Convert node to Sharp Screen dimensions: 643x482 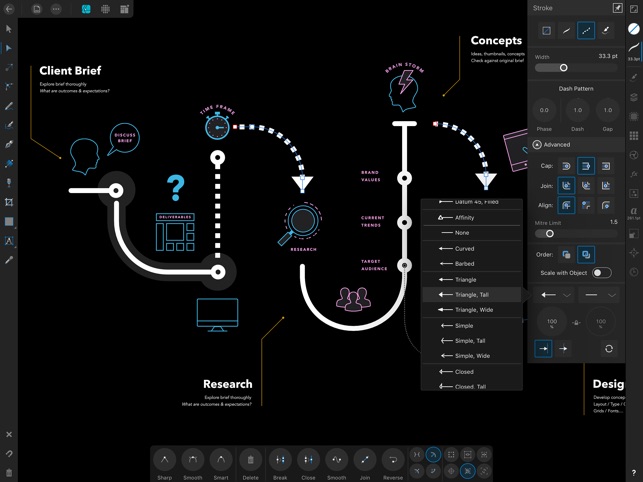[165, 460]
